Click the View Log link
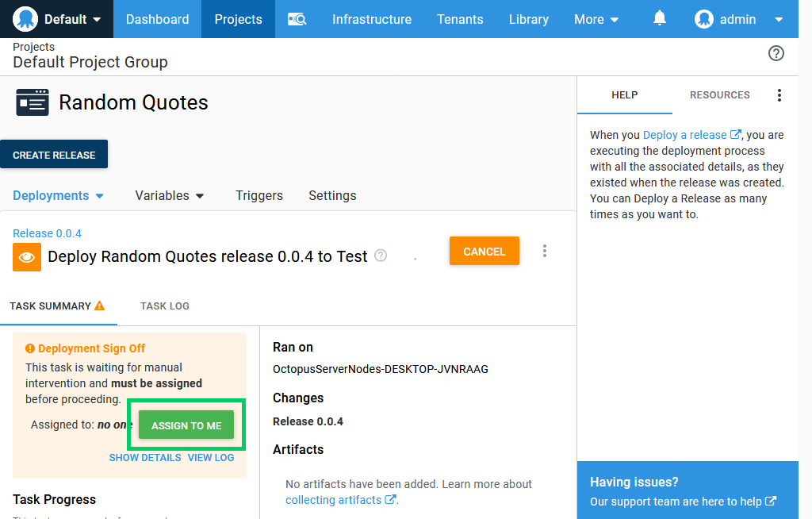 [211, 457]
